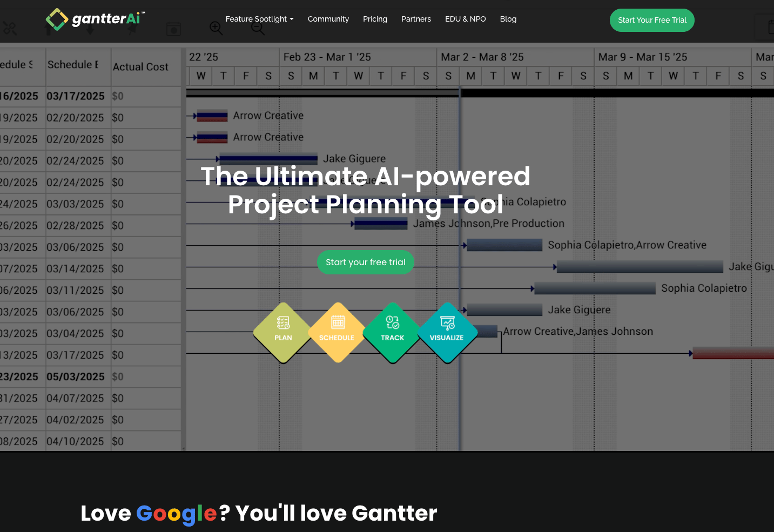
Task: Open the Partners nav link
Action: [x=416, y=19]
